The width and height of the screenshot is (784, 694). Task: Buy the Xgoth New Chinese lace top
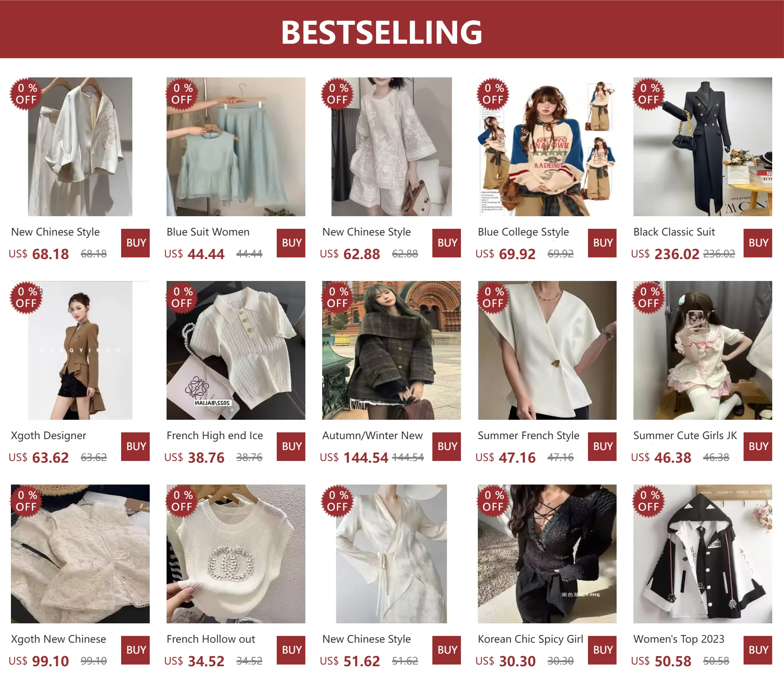pos(135,650)
